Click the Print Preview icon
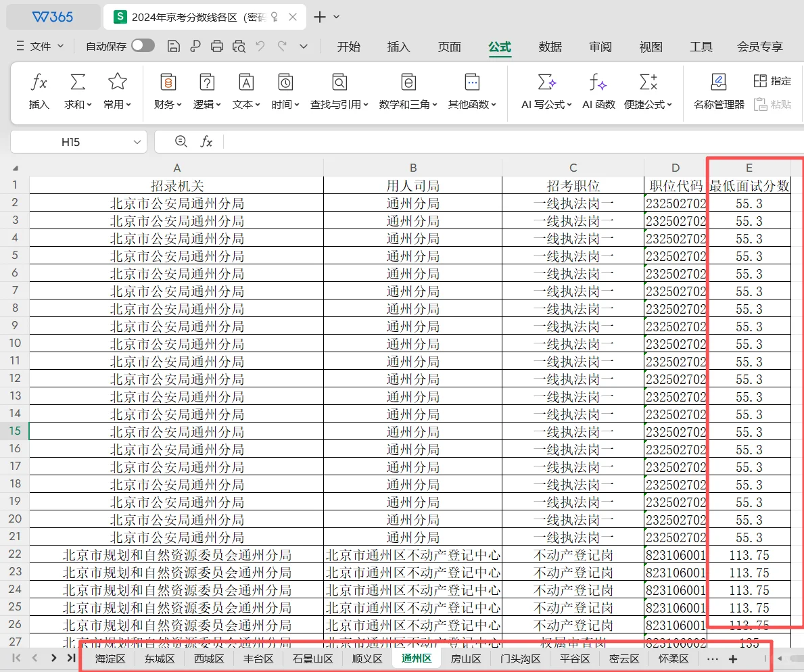This screenshot has height=672, width=804. pyautogui.click(x=239, y=47)
